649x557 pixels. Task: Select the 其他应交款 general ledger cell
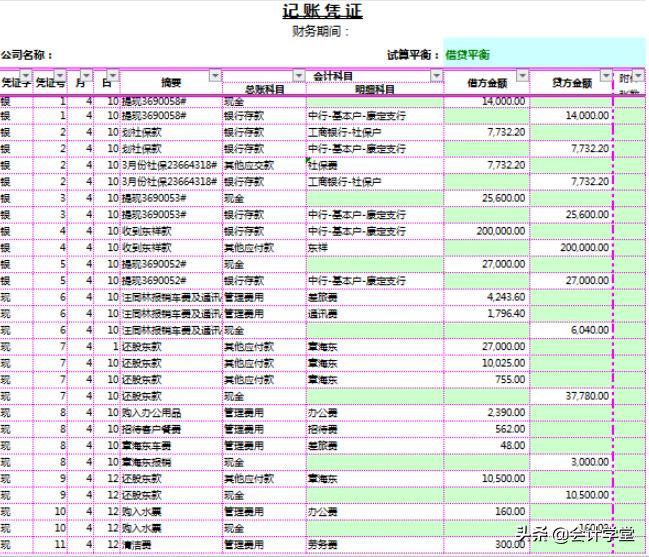tap(264, 165)
